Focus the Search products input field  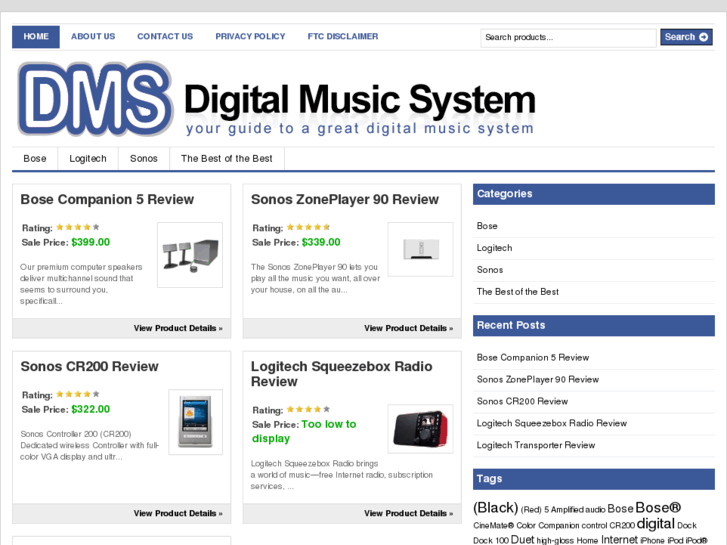tap(568, 38)
